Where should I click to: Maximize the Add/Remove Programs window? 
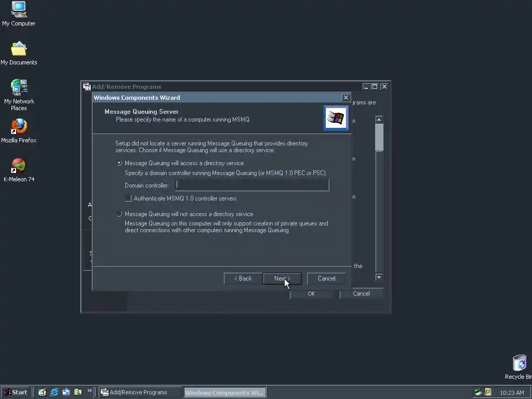tap(375, 87)
